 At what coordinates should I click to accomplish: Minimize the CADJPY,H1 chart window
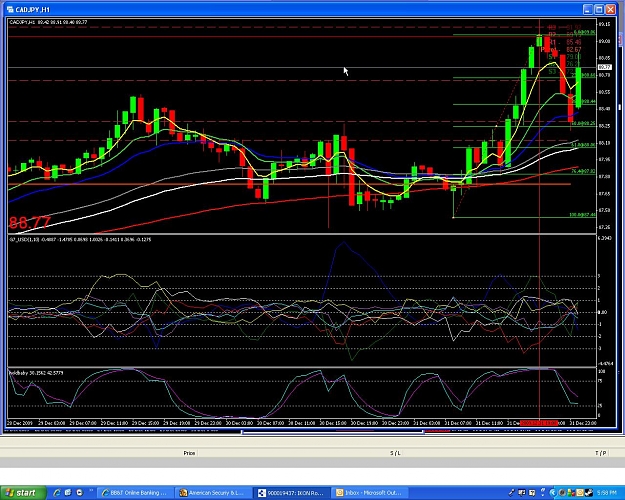tap(588, 9)
